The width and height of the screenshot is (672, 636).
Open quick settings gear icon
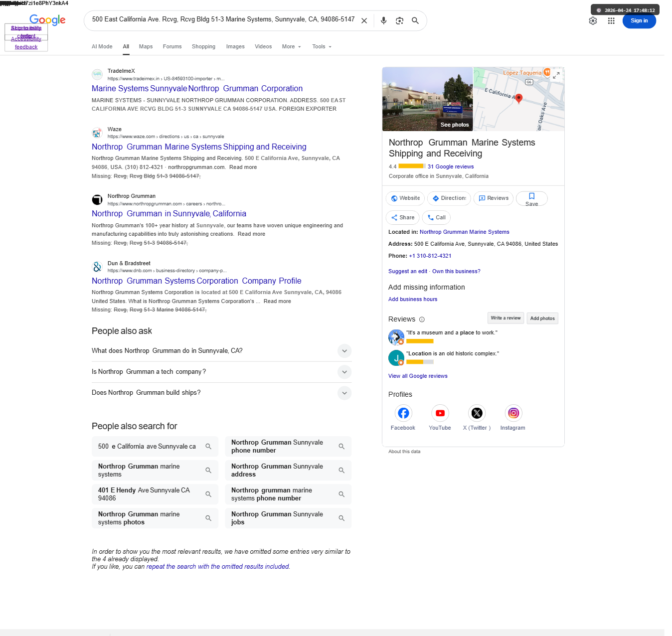593,21
